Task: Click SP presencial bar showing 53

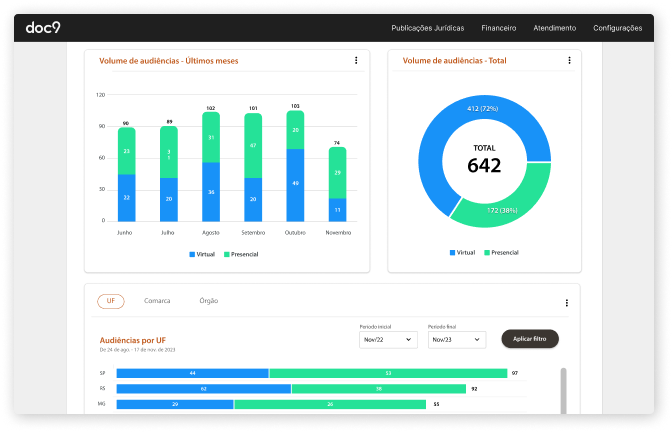Action: coord(388,373)
